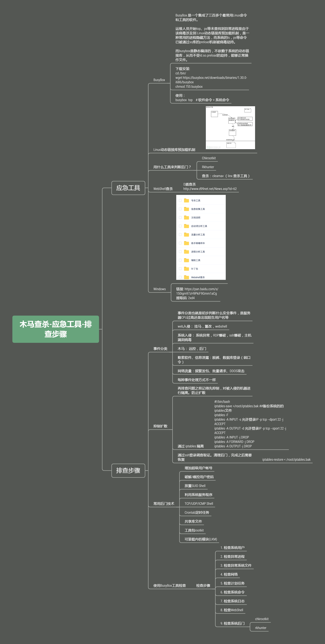
Task: Click the 信息收集工具 folder icon
Action: (x=187, y=209)
